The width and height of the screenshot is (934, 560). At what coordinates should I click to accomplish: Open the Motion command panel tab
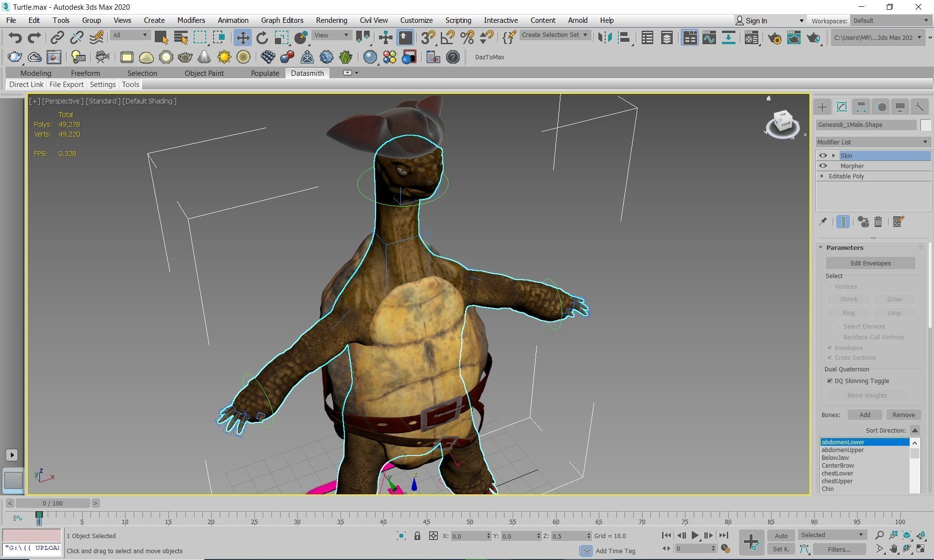[x=880, y=107]
